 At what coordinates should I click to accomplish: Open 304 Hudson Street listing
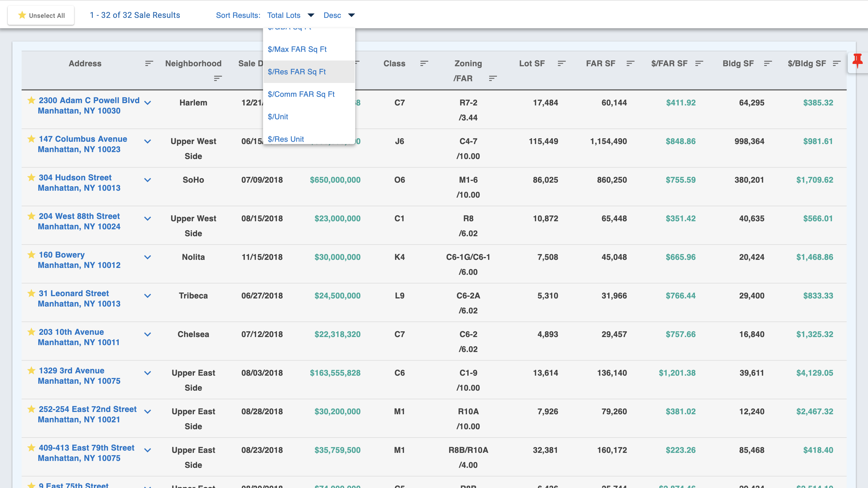(x=79, y=182)
